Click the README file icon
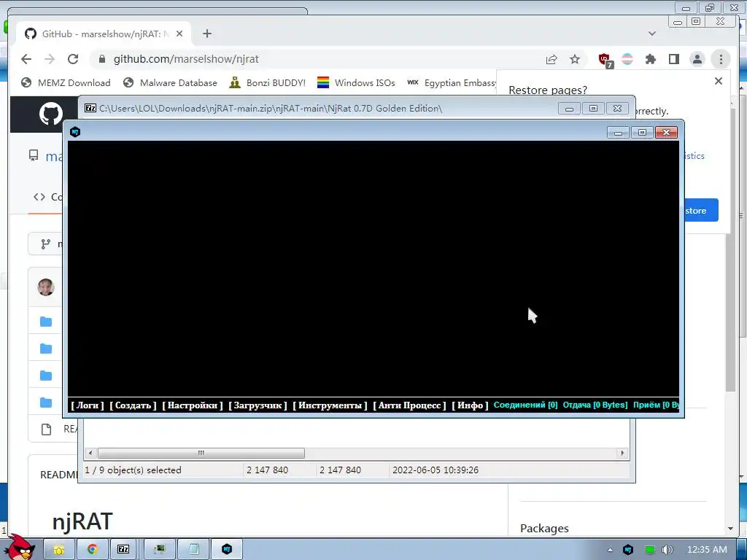The height and width of the screenshot is (560, 747). [46, 429]
